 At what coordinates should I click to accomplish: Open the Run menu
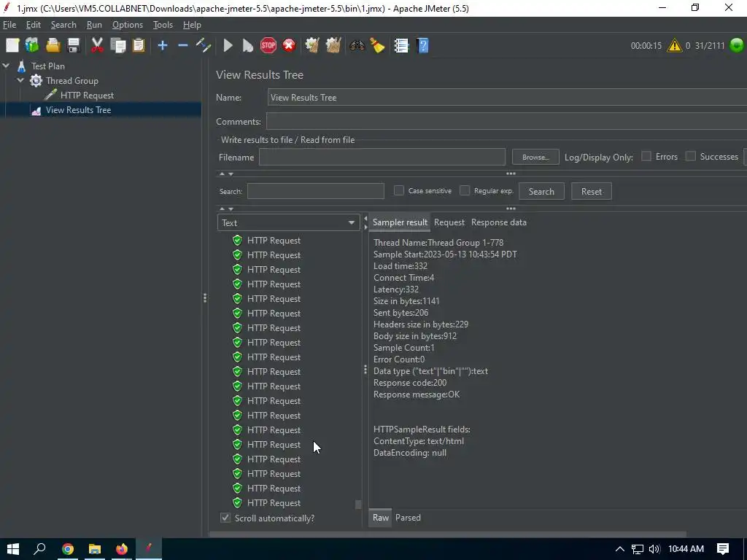coord(94,25)
